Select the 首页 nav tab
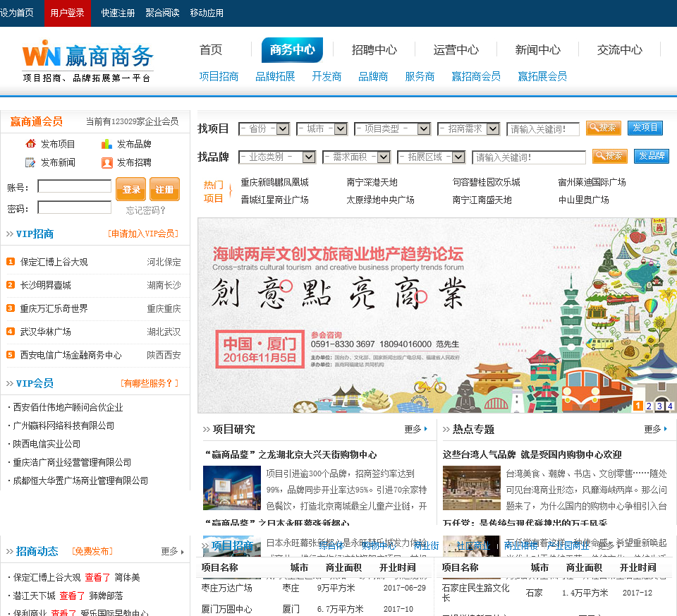This screenshot has width=677, height=616. [x=211, y=49]
